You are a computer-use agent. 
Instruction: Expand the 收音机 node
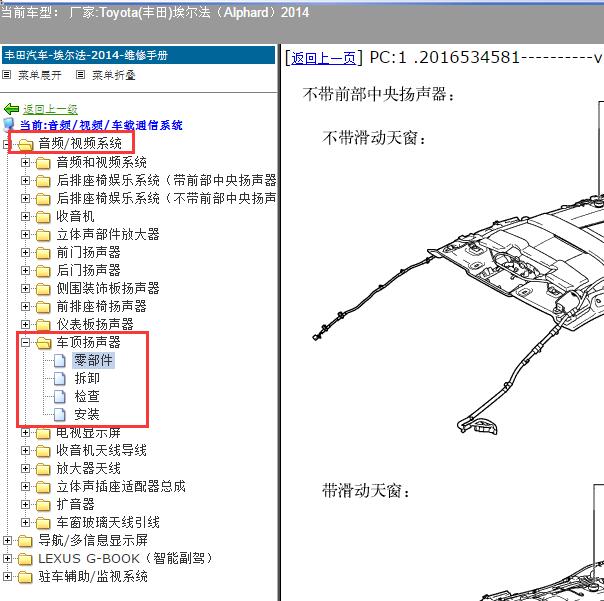[25, 217]
